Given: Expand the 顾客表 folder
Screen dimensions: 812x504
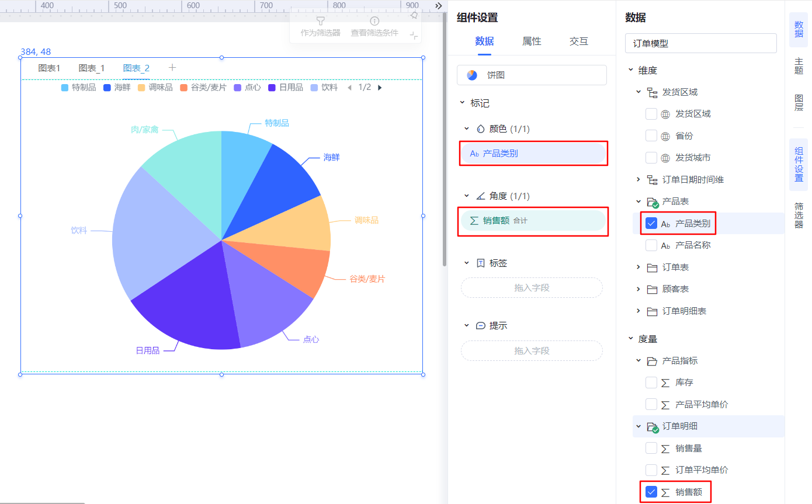Looking at the screenshot, I should coord(639,289).
